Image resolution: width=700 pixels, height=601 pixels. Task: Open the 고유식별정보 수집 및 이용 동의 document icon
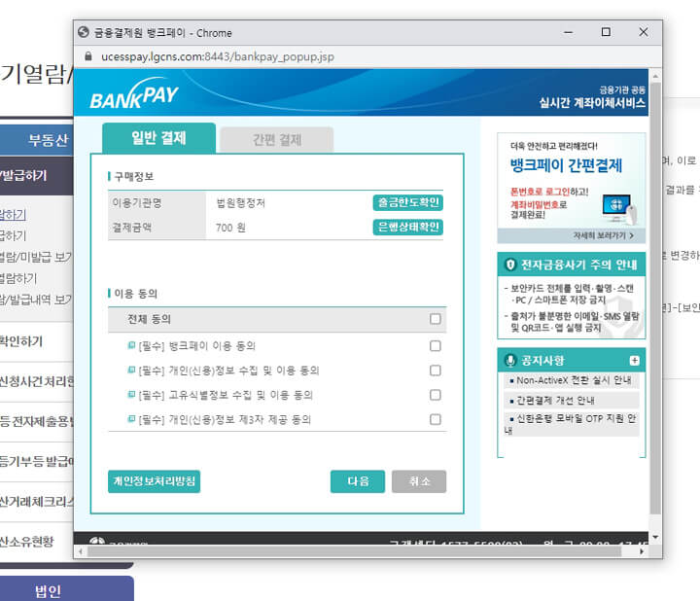tap(131, 394)
